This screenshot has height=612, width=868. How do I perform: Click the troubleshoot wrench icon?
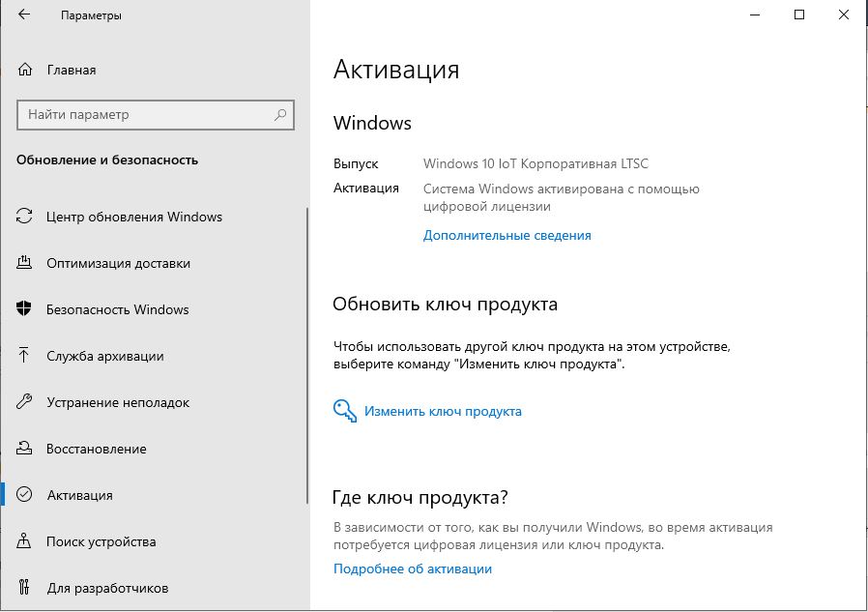tap(24, 401)
